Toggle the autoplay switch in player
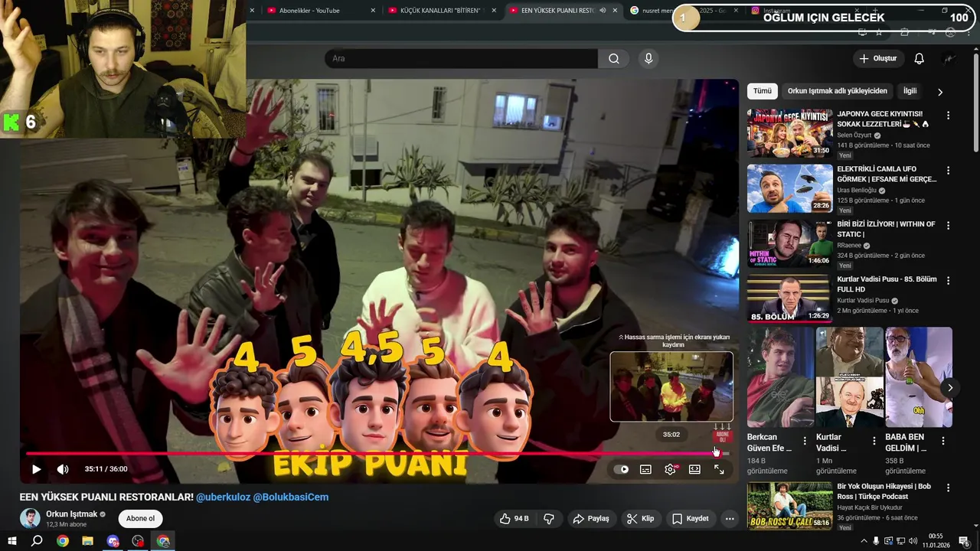This screenshot has height=551, width=980. pyautogui.click(x=621, y=470)
